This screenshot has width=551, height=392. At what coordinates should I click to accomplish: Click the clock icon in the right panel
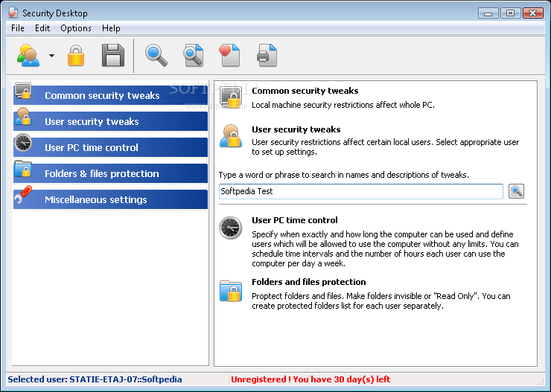pyautogui.click(x=231, y=228)
